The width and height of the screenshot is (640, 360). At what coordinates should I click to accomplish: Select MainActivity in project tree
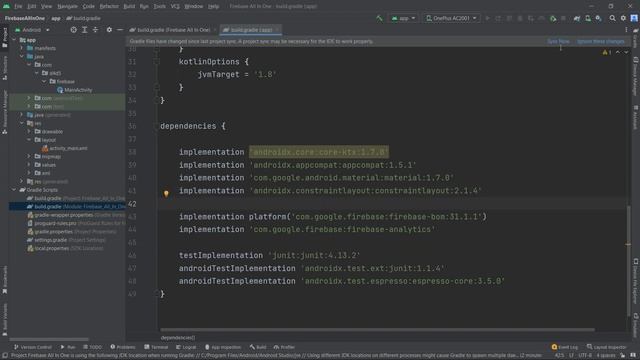coord(75,90)
